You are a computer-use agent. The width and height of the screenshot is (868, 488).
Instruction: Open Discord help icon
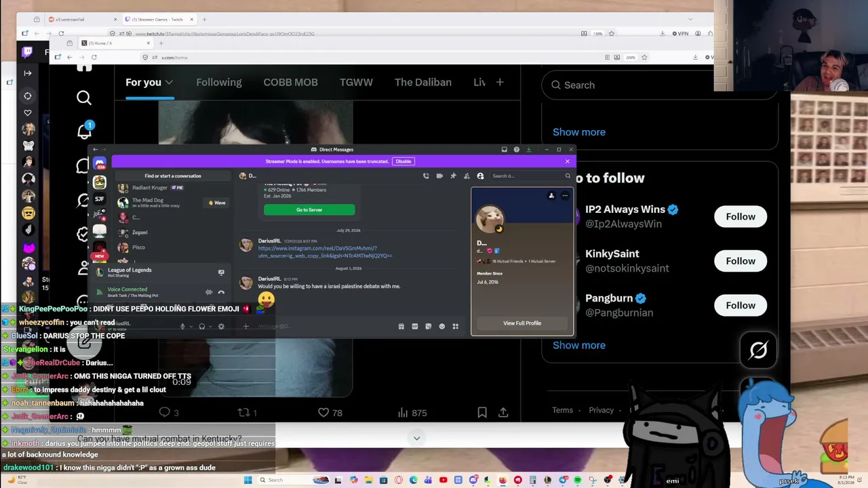pos(516,149)
